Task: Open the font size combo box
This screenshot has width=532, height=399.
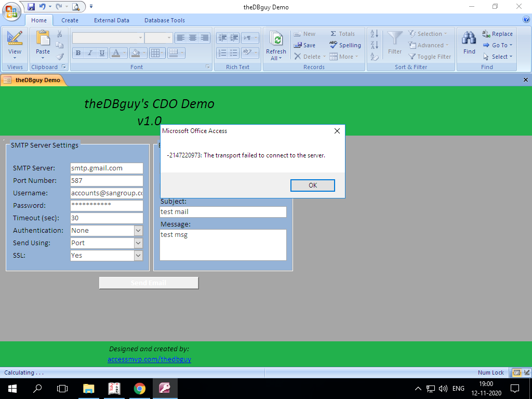Action: tap(159, 37)
